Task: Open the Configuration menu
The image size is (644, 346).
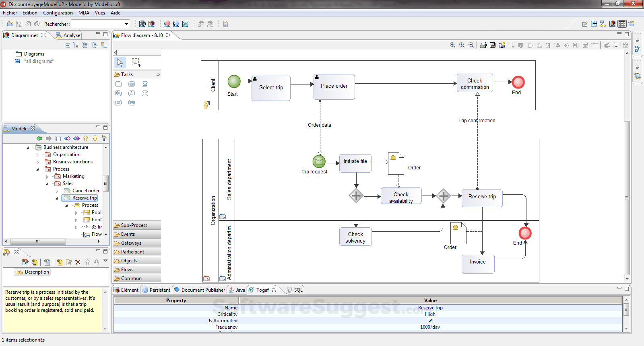Action: point(58,13)
